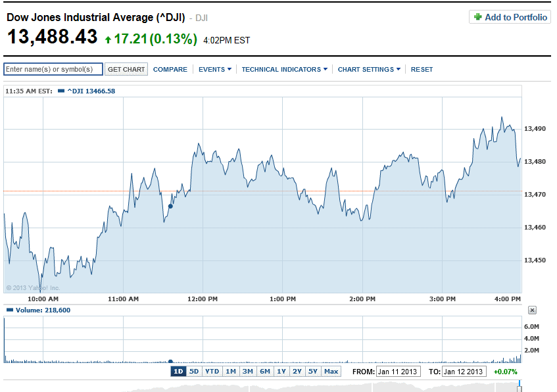Screen dimensions: 557x392
Task: Click the Compare link
Action: pyautogui.click(x=170, y=69)
